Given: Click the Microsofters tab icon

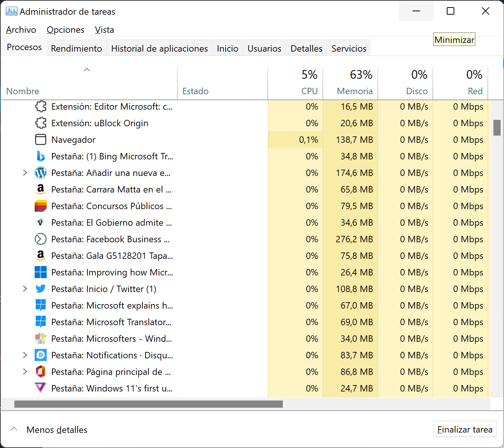Looking at the screenshot, I should [x=41, y=339].
